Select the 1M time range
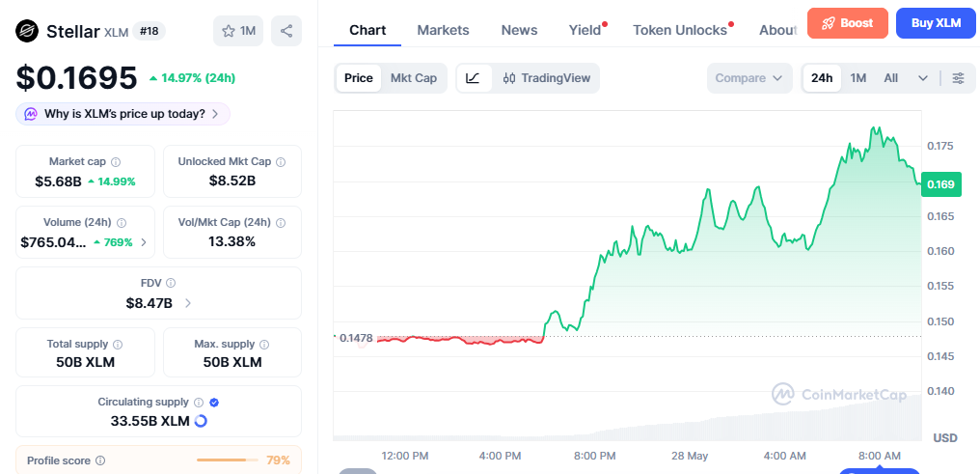Viewport: 980px width, 474px height. coord(858,78)
